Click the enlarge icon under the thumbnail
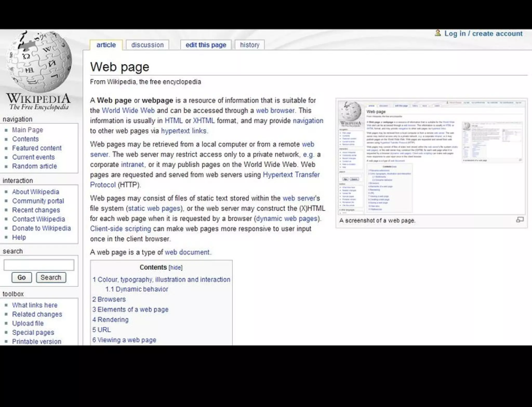 pos(520,220)
